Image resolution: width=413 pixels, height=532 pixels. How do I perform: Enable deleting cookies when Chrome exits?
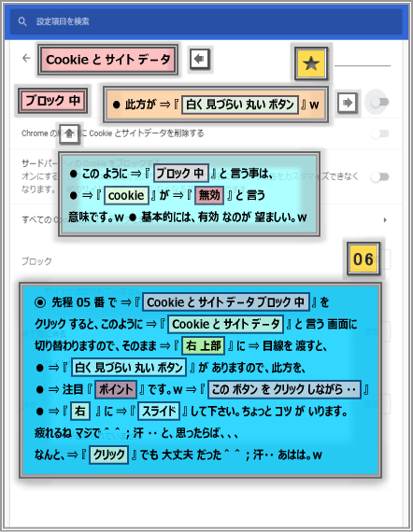379,133
